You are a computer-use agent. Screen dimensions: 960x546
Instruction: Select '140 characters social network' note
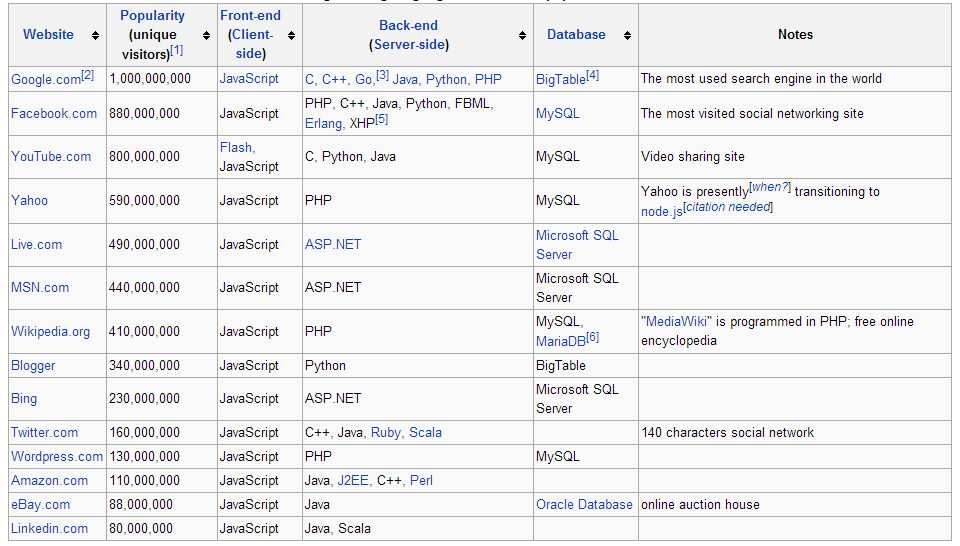point(727,433)
